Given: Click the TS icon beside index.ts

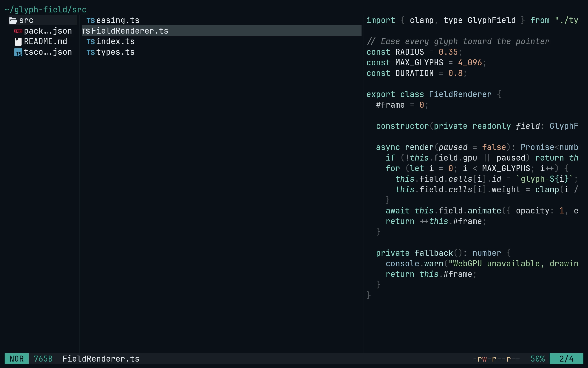Looking at the screenshot, I should pos(91,42).
